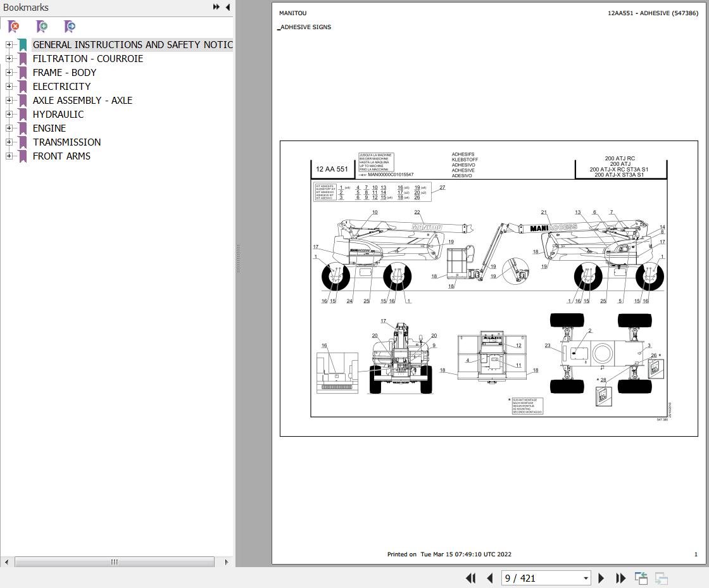This screenshot has height=588, width=709.
Task: Expand the HYDRAULIC bookmark node
Action: point(9,114)
